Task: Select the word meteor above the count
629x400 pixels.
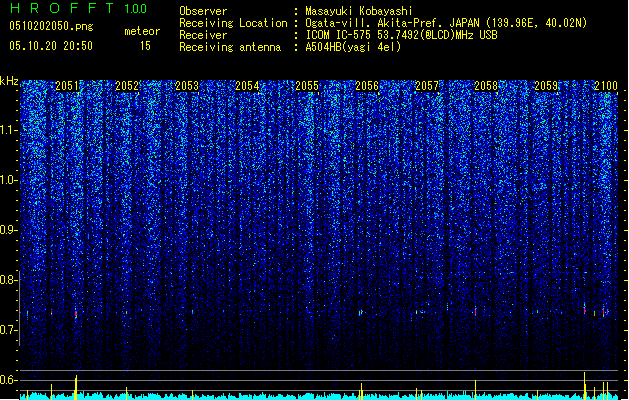Action: [x=142, y=31]
